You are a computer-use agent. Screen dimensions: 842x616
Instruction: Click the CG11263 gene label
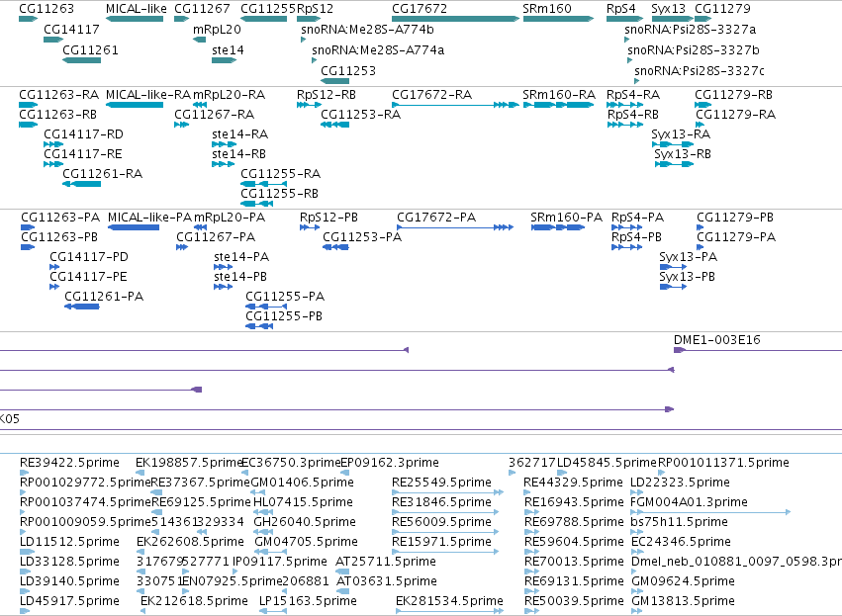pyautogui.click(x=47, y=9)
